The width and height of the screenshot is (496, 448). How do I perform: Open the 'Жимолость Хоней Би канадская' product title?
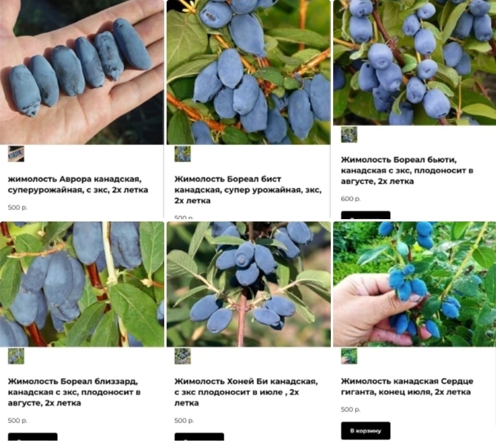[246, 392]
